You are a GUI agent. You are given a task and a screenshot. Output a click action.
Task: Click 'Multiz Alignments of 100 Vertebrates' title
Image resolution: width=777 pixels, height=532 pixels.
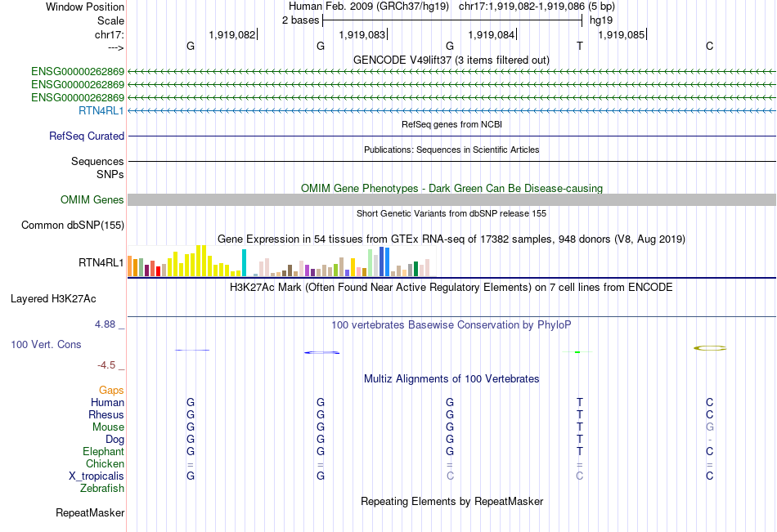point(451,379)
